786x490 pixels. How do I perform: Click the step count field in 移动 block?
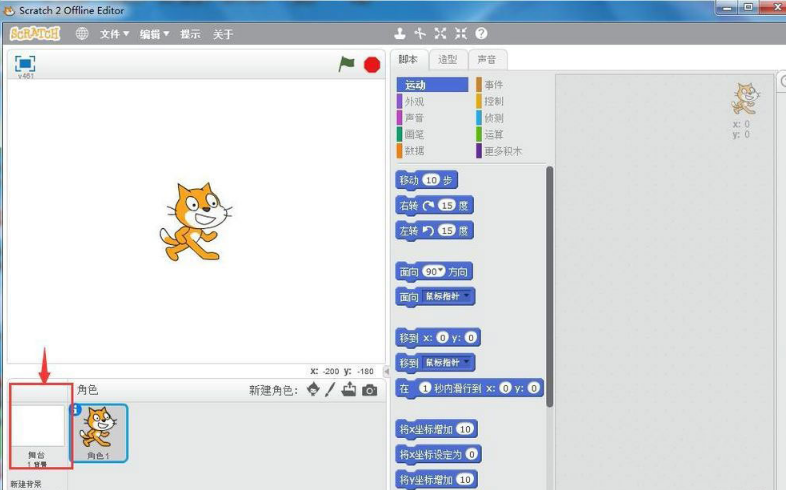431,180
